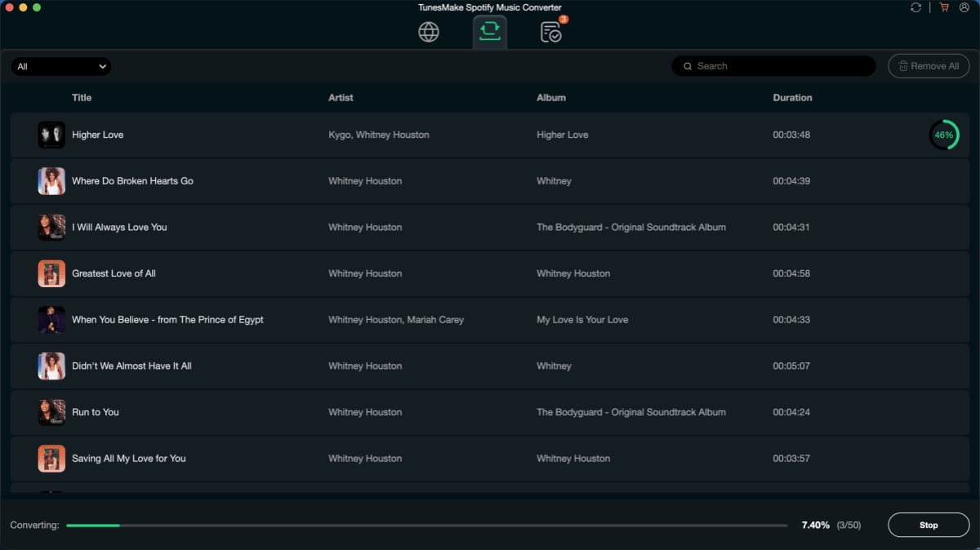Open the converted history tab icon

click(551, 32)
